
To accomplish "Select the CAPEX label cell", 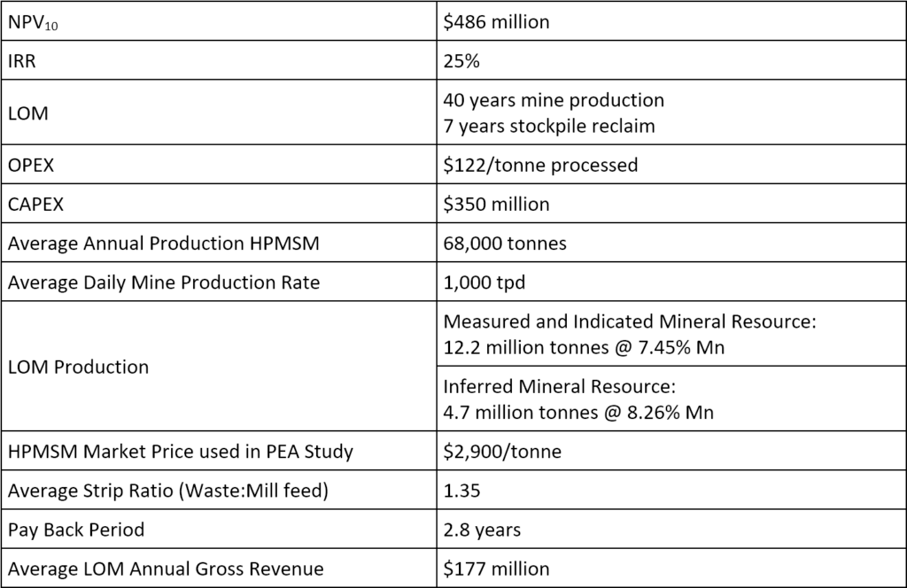I will pyautogui.click(x=219, y=204).
